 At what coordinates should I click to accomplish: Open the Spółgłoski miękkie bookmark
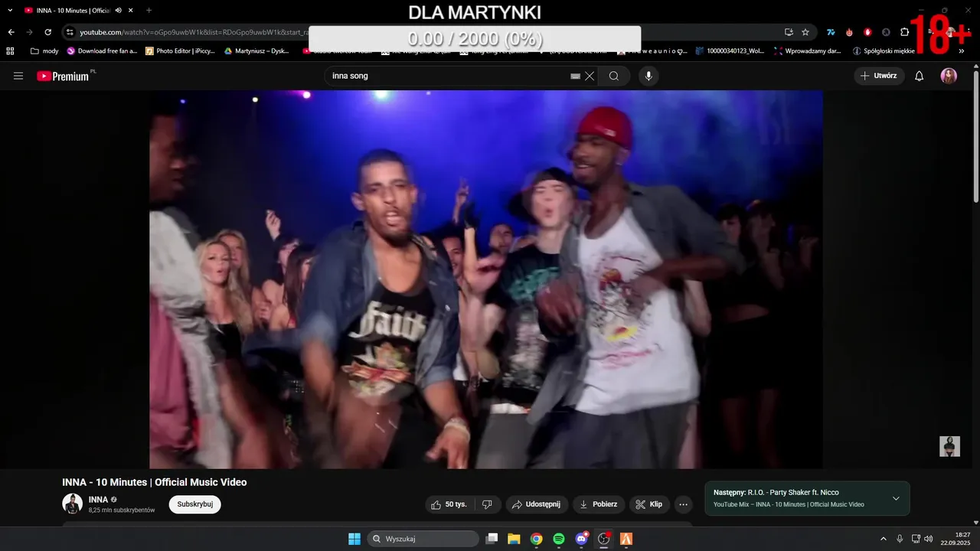(884, 51)
